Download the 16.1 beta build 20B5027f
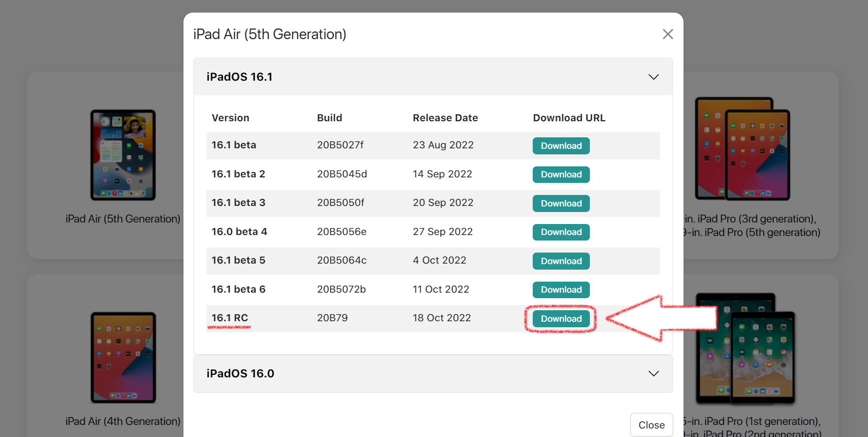The image size is (868, 437). (561, 146)
